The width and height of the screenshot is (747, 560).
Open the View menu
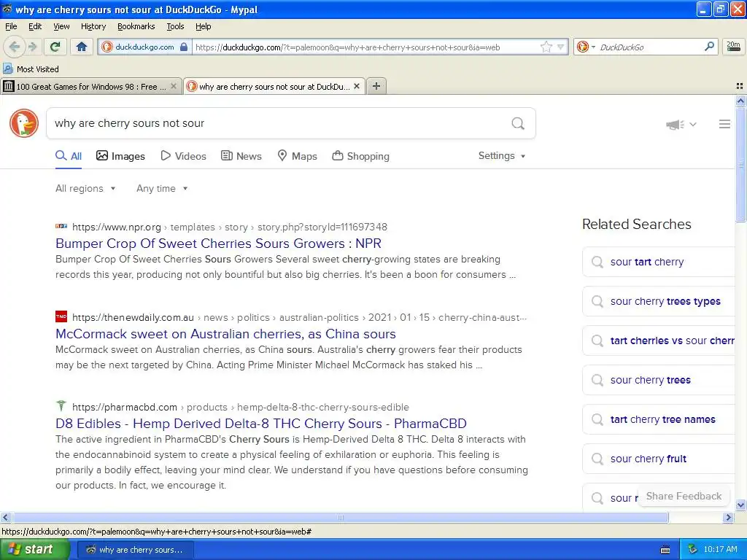pyautogui.click(x=61, y=26)
